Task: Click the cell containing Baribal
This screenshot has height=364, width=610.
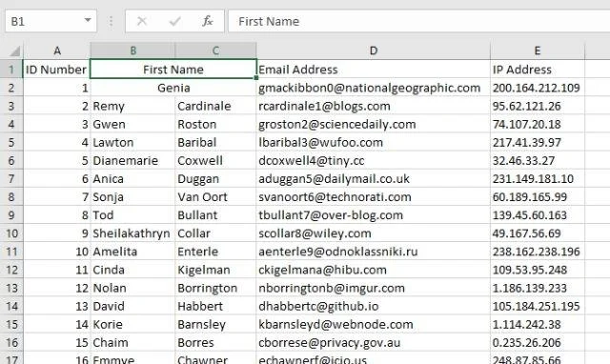Action: (216, 142)
